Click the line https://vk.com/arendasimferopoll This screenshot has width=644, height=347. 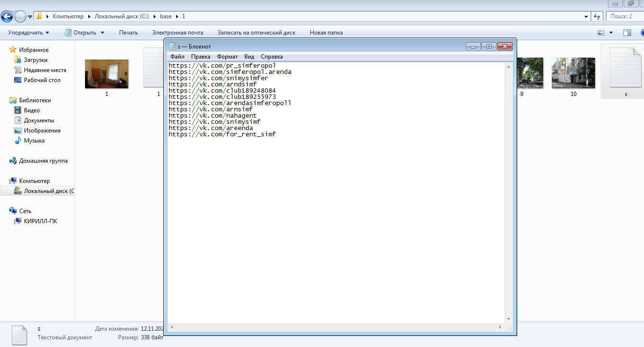pos(230,103)
